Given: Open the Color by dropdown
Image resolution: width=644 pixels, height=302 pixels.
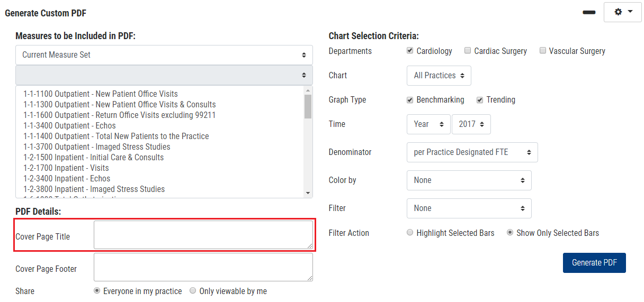Looking at the screenshot, I should point(469,180).
